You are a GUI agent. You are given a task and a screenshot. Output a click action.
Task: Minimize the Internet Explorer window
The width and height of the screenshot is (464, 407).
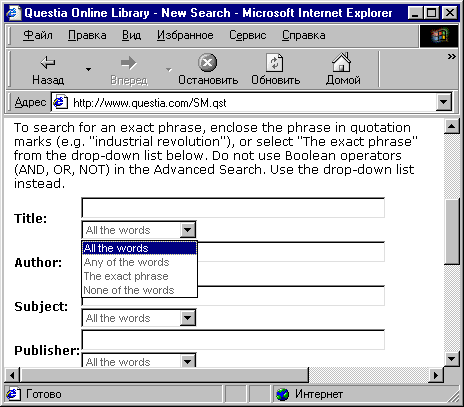pos(416,13)
